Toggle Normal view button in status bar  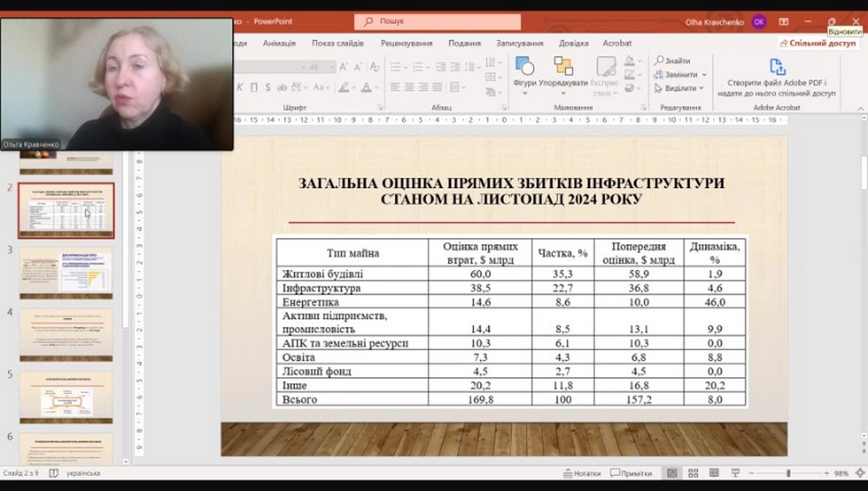[672, 473]
